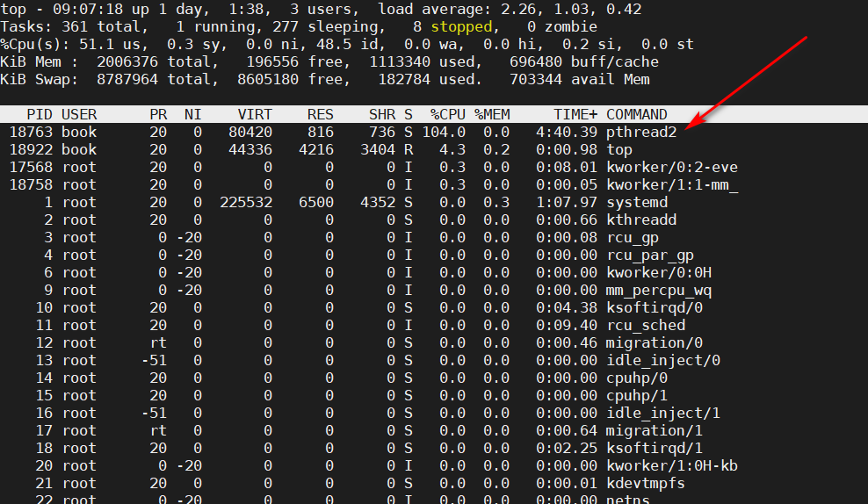Click the kworker/0:2-eve command

point(672,167)
